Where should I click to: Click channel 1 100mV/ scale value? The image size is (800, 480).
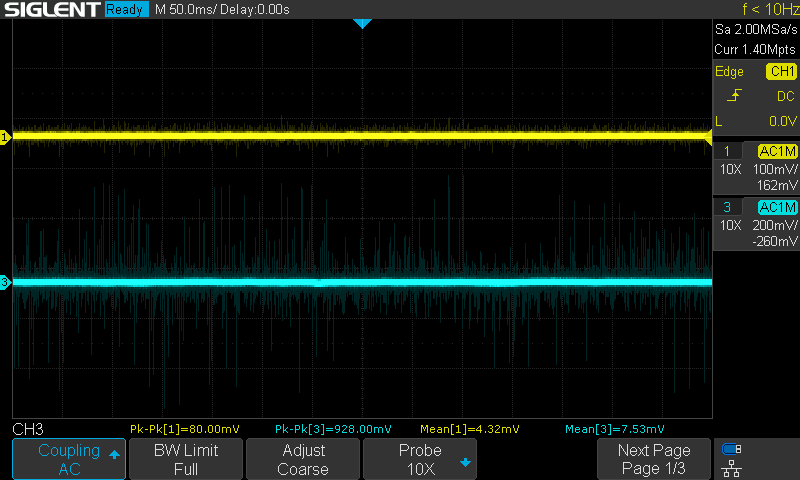tap(775, 169)
